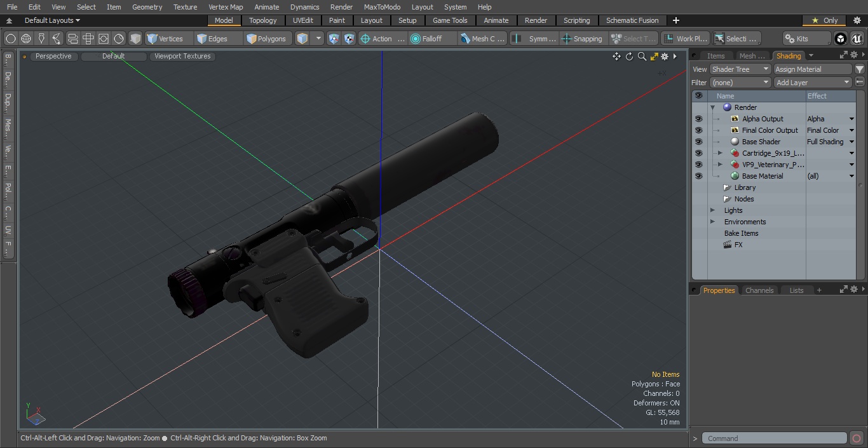Hide the VP9_Veterinary material group

(699, 165)
